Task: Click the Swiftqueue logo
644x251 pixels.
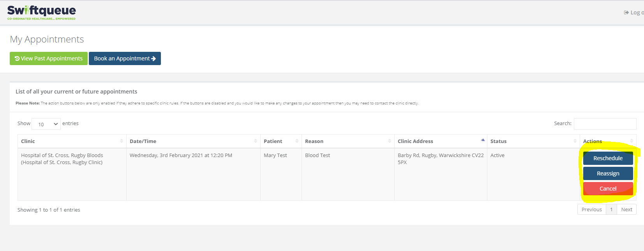Action: click(41, 12)
